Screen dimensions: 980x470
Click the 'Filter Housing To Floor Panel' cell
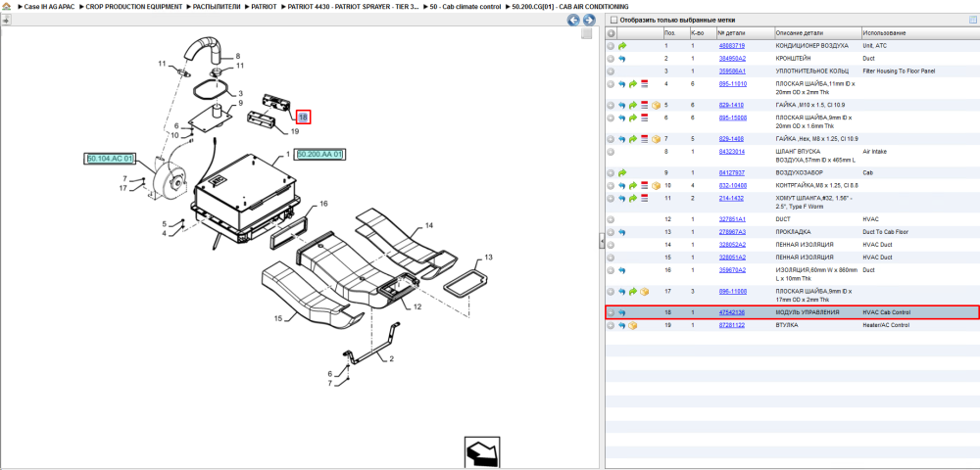[x=899, y=71]
